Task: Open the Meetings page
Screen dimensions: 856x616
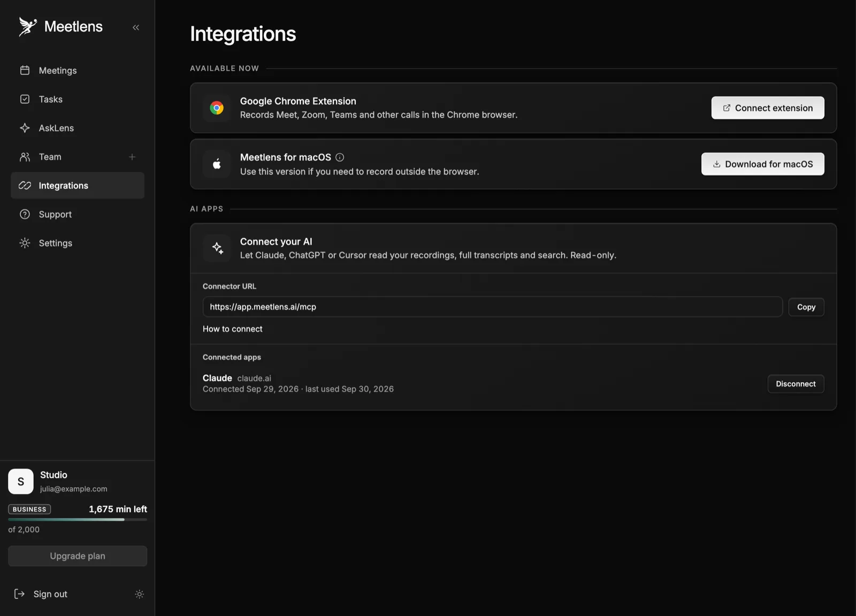Action: (78, 70)
